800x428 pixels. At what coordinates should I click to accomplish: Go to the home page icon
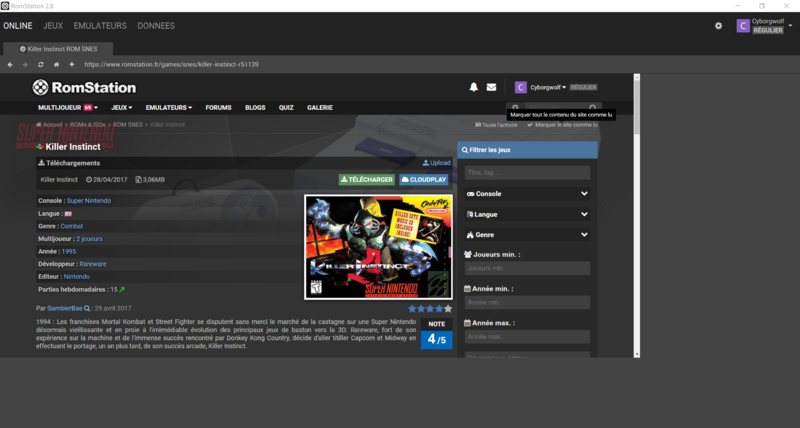[x=56, y=64]
